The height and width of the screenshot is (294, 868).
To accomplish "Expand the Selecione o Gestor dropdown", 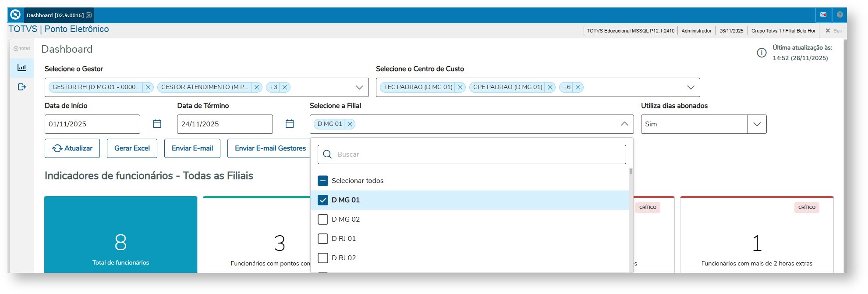I will point(359,87).
